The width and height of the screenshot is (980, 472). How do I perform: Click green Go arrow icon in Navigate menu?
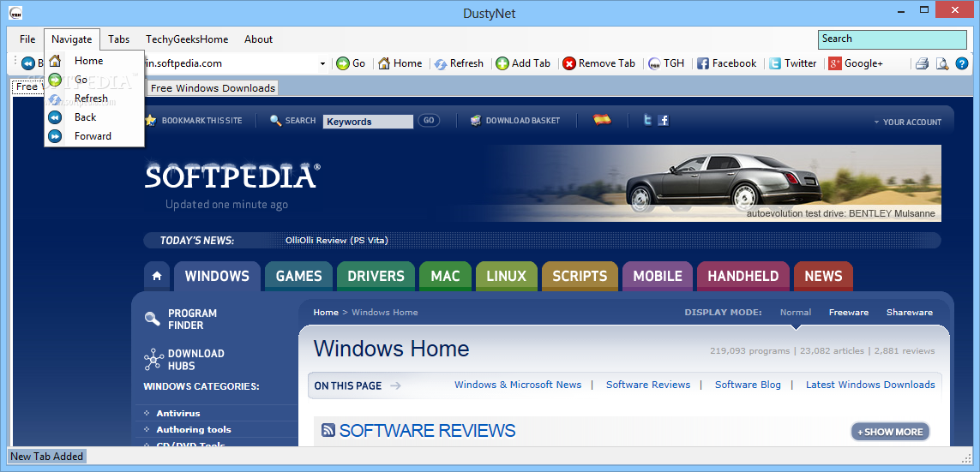click(x=55, y=80)
